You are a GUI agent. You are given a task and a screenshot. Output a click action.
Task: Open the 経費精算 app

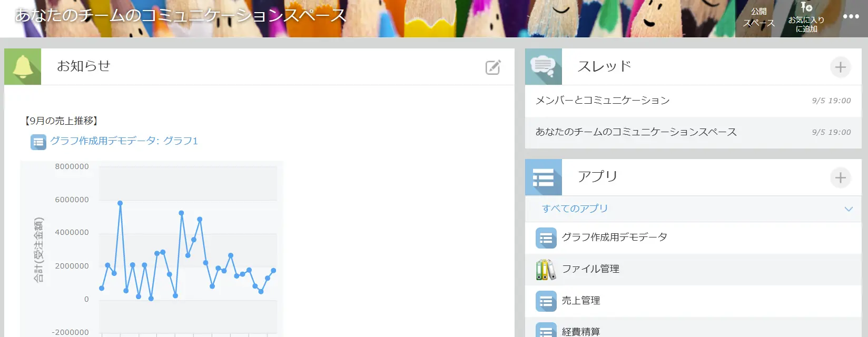(581, 331)
